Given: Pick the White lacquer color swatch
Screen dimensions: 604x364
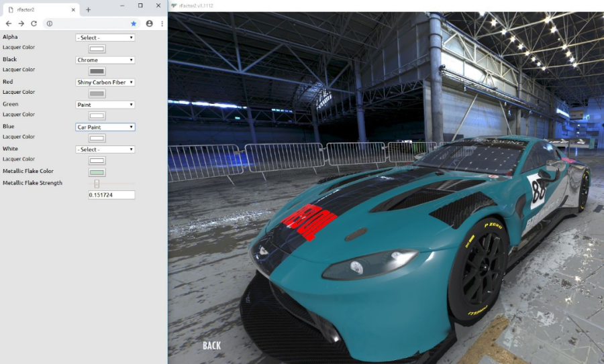Looking at the screenshot, I should point(97,160).
